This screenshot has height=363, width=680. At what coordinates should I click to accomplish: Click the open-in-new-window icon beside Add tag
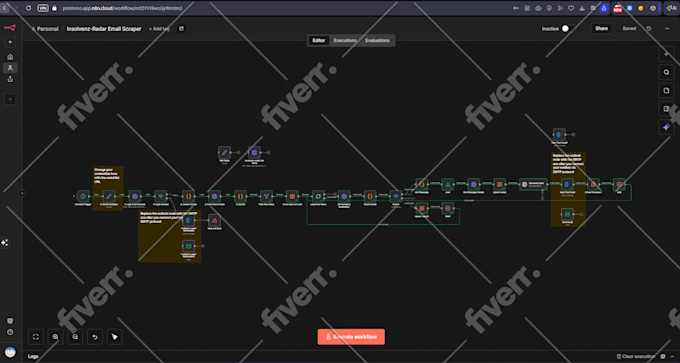pyautogui.click(x=181, y=29)
